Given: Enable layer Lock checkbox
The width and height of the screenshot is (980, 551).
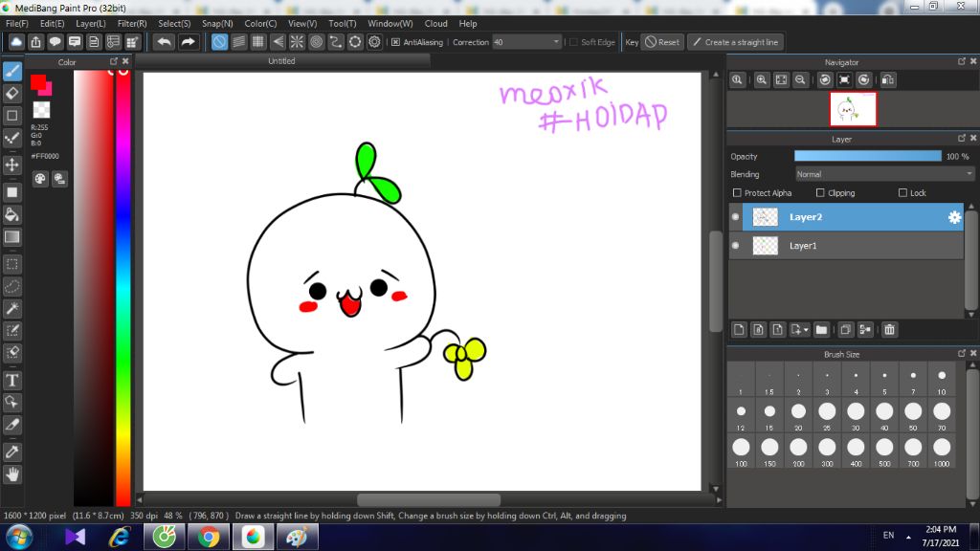Looking at the screenshot, I should click(x=902, y=193).
